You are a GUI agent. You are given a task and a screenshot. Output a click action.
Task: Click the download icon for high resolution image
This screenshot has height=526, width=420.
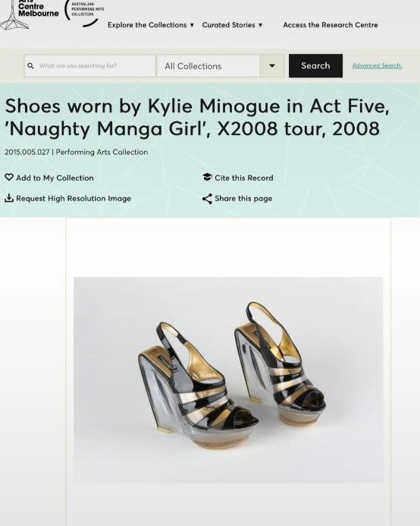pos(9,198)
